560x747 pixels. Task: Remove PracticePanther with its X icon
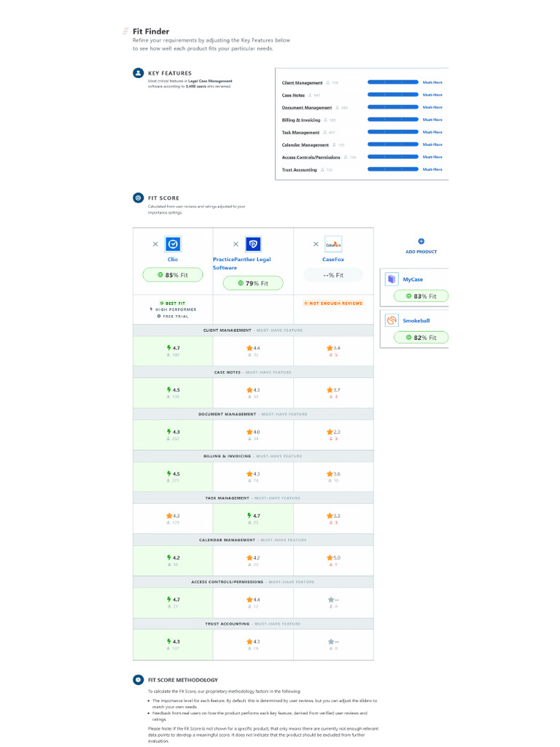236,244
